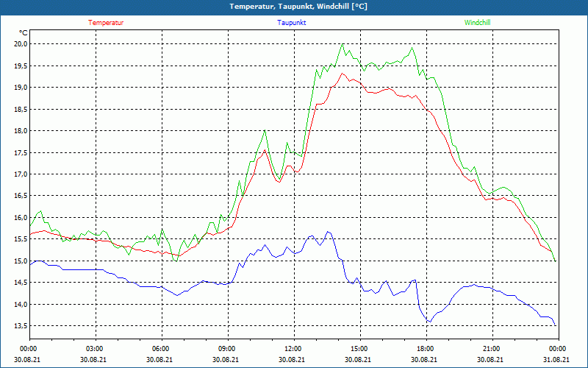
Task: Click the 21:00 time axis label
Action: coord(492,348)
